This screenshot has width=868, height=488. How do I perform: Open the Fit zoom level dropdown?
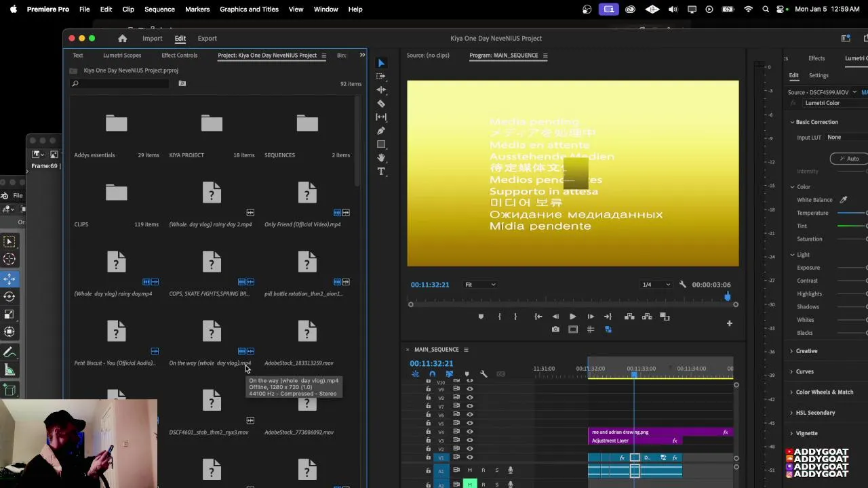click(480, 285)
